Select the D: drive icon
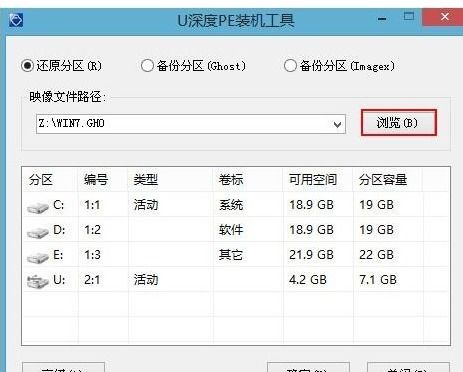The image size is (463, 372). coord(38,232)
